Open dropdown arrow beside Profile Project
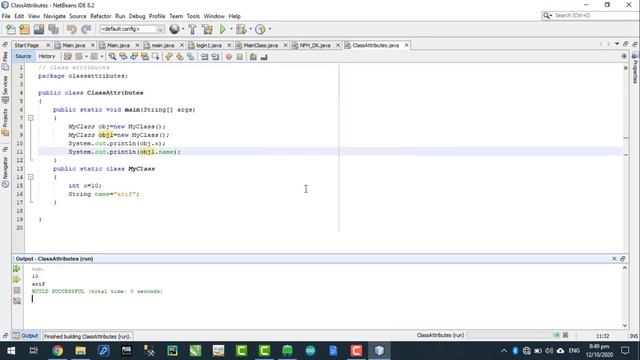This screenshot has width=640, height=360. 270,29
